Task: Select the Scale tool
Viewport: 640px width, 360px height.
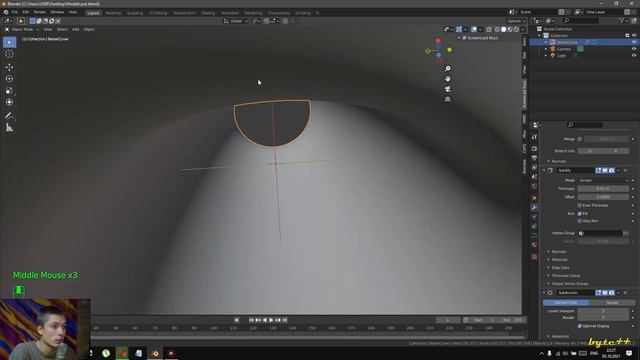Action: coord(9,91)
